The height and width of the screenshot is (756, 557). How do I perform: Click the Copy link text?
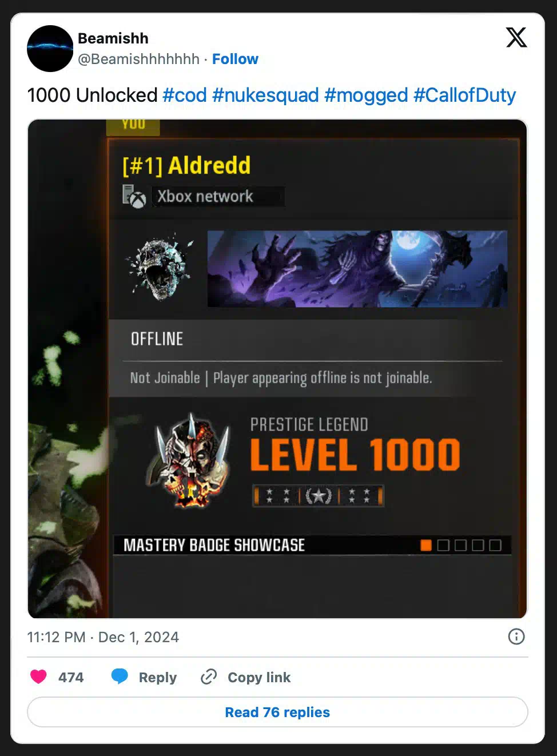click(259, 677)
